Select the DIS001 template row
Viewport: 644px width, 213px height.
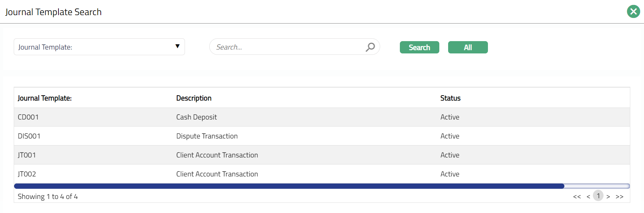pos(29,136)
